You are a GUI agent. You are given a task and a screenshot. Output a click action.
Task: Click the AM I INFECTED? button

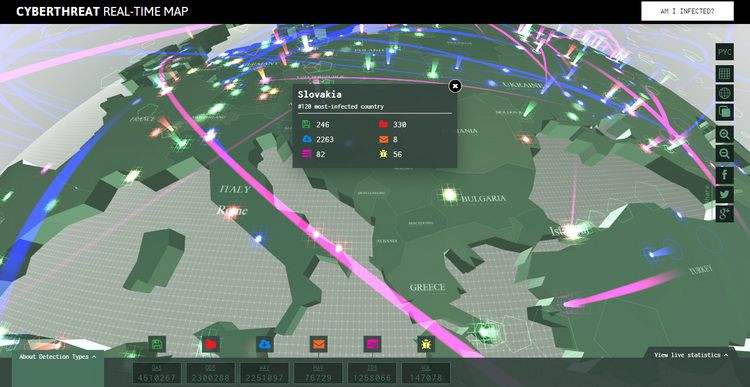coord(687,11)
